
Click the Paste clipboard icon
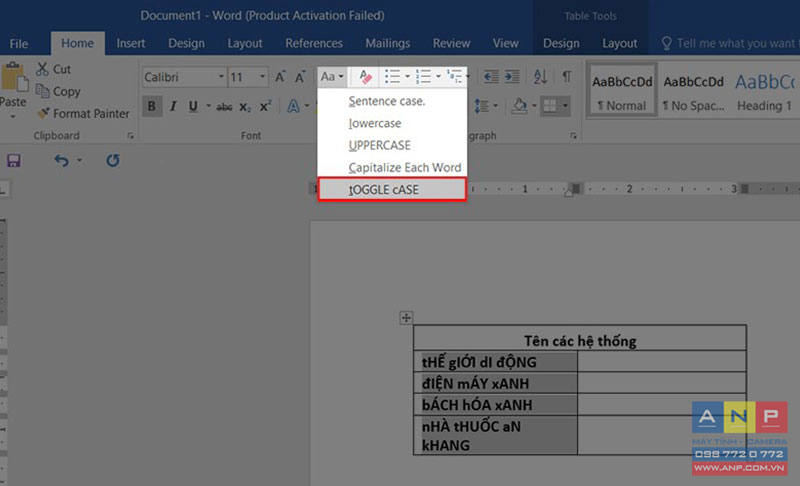pos(14,79)
